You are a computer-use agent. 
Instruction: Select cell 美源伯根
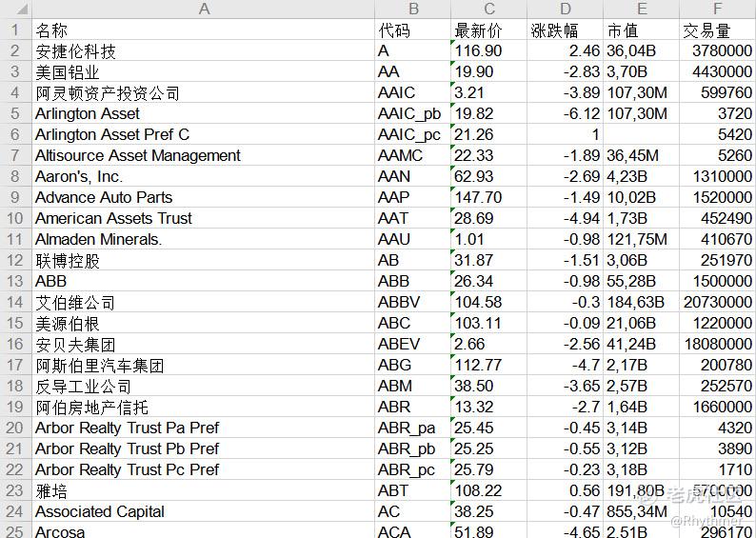[203, 323]
